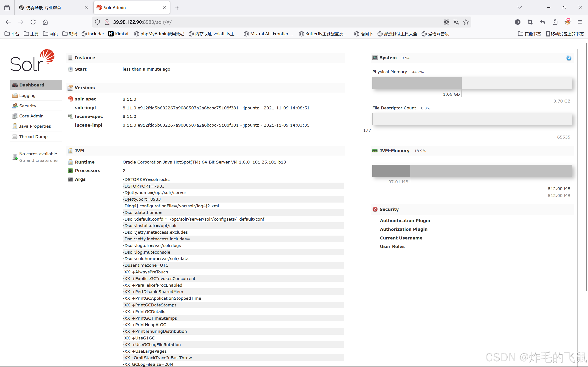Click 'Go and create one' link
The image size is (588, 367).
click(x=38, y=160)
